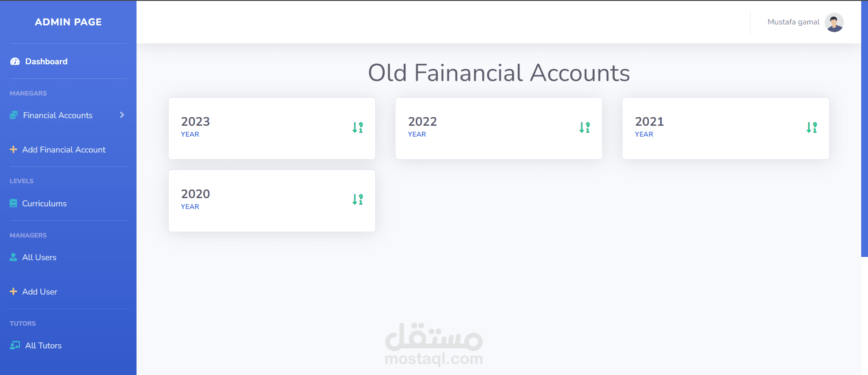Click the user profile avatar picture
The image size is (868, 375).
834,22
